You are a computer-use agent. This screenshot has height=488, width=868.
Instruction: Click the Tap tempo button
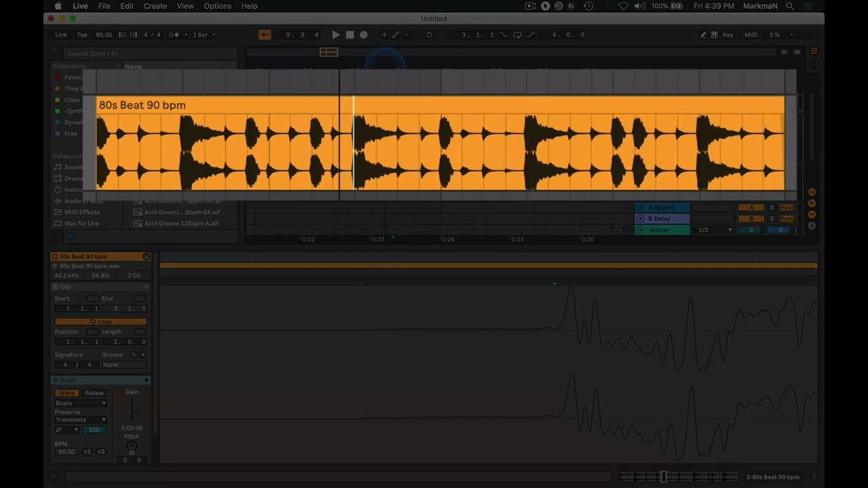pos(82,35)
